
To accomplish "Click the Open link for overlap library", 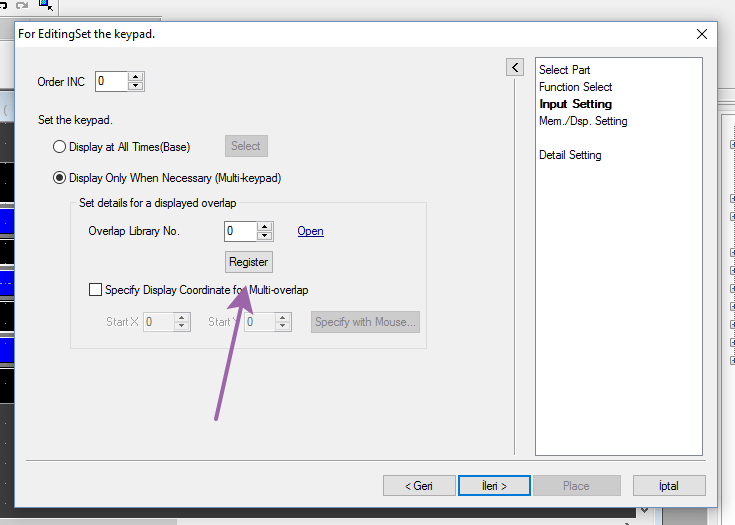I will pos(310,231).
